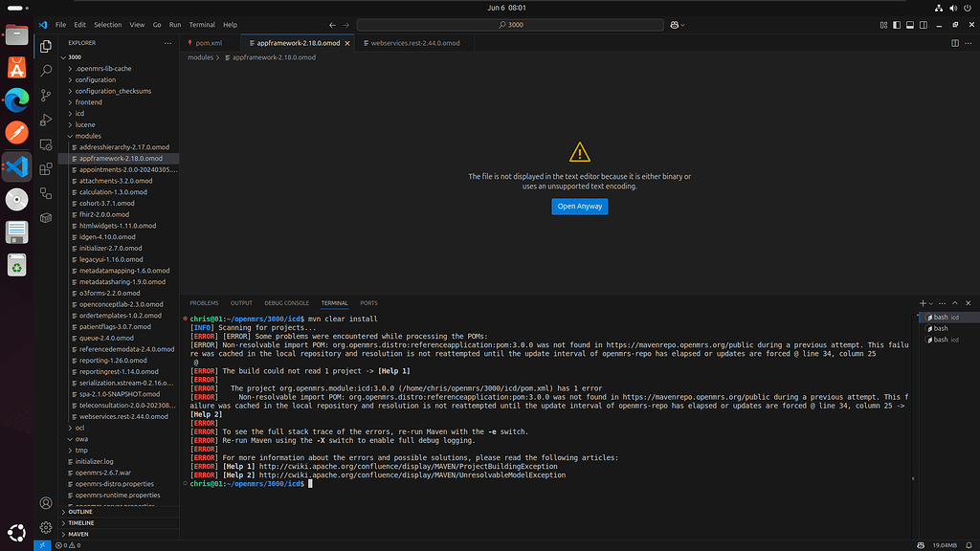
Task: Open the Run and Debug view
Action: pos(46,120)
